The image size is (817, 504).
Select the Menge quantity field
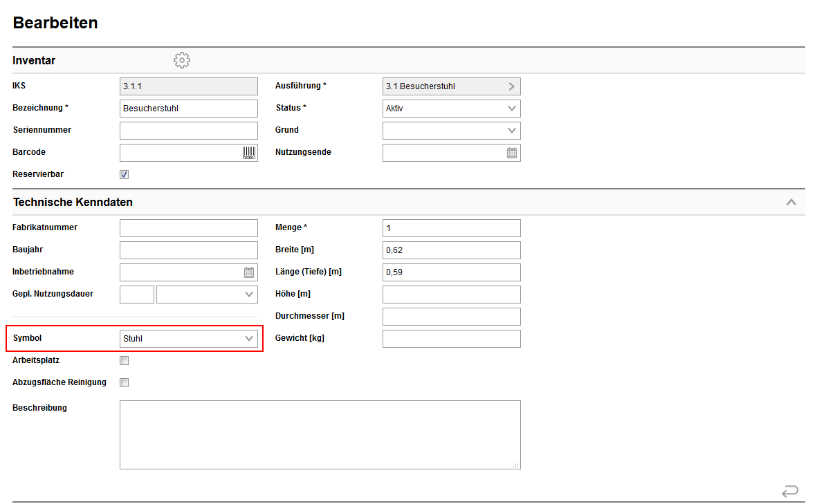pos(451,228)
